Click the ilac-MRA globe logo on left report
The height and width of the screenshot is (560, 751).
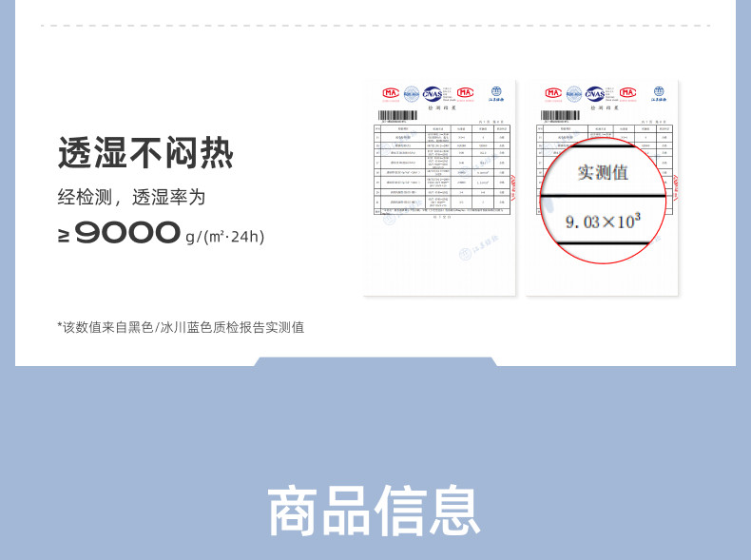tap(412, 93)
